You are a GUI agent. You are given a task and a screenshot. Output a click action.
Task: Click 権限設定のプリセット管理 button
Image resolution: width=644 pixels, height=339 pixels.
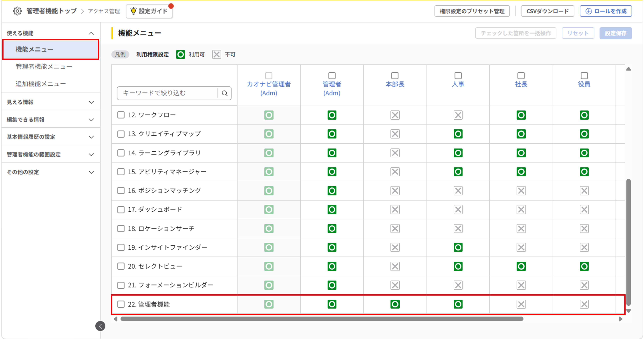(x=472, y=11)
